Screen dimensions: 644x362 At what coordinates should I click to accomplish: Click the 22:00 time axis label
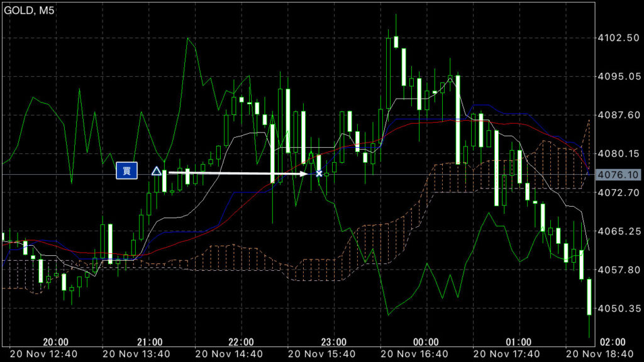pos(241,342)
